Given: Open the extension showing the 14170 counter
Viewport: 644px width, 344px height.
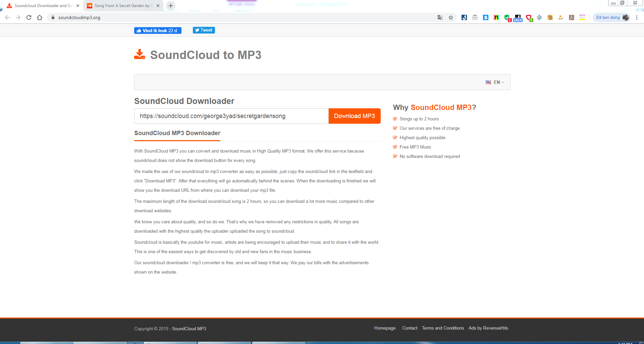Looking at the screenshot, I should [518, 18].
